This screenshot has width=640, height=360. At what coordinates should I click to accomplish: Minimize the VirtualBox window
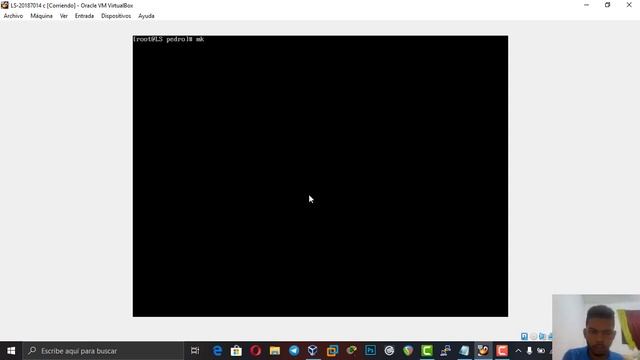coord(586,5)
